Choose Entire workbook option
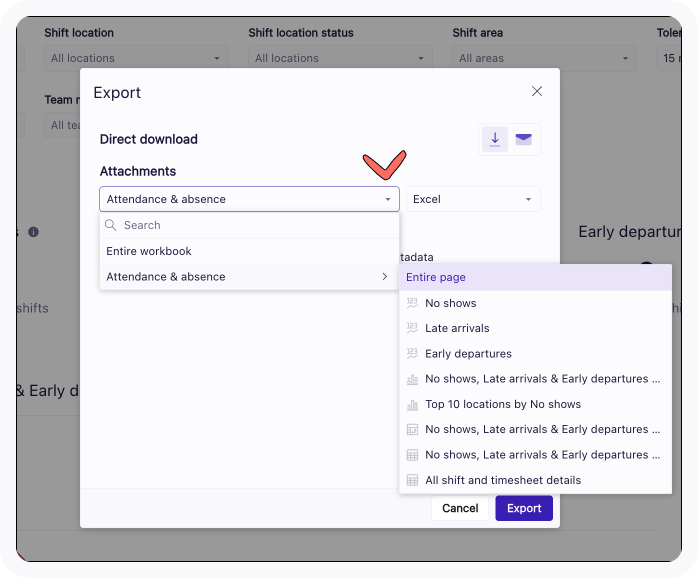The width and height of the screenshot is (698, 578). tap(249, 251)
